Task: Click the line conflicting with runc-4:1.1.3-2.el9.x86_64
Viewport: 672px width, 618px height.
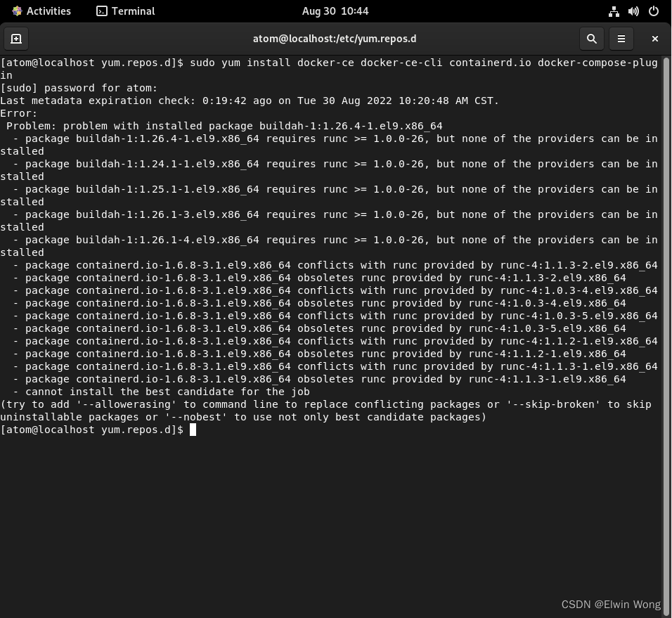Action: click(335, 265)
